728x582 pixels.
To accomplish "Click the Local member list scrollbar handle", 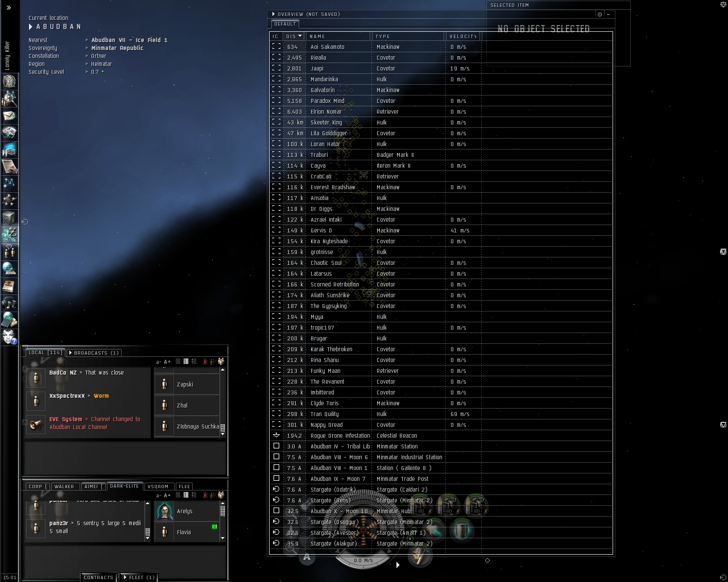I will [222, 427].
